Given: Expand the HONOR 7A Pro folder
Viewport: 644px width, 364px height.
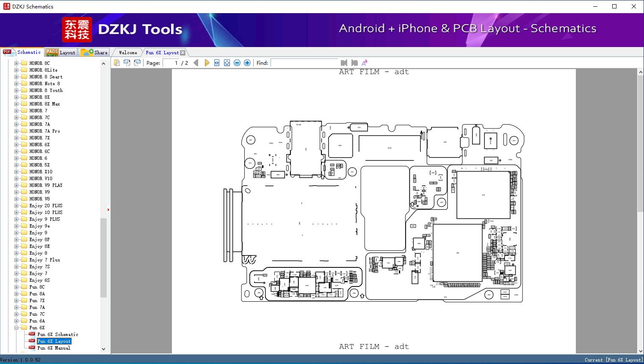Looking at the screenshot, I should point(16,131).
